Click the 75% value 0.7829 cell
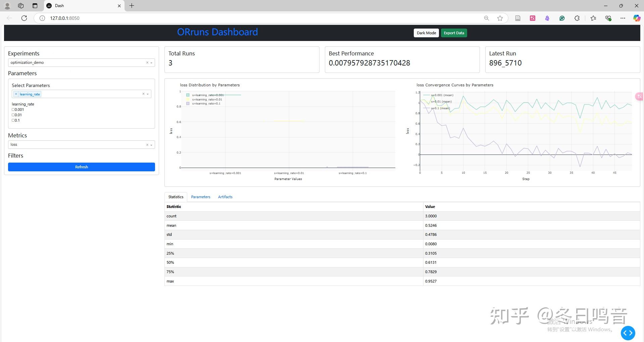The image size is (644, 342). 532,272
